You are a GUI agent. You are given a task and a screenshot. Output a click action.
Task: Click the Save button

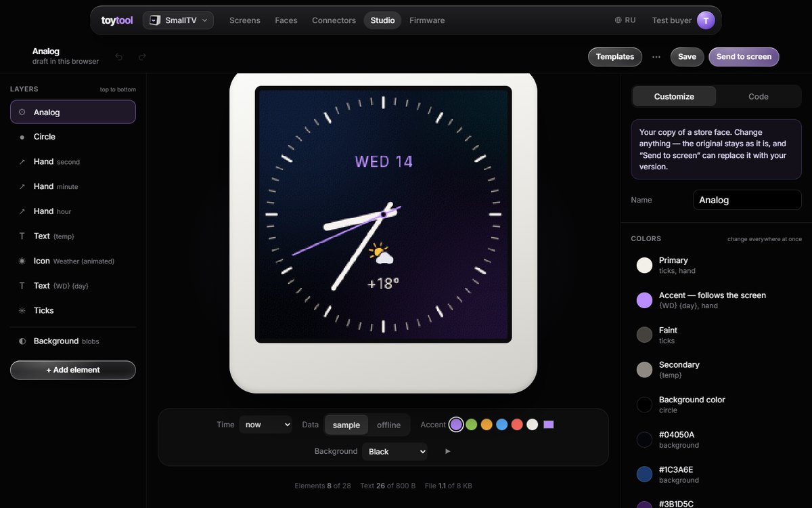pos(687,57)
